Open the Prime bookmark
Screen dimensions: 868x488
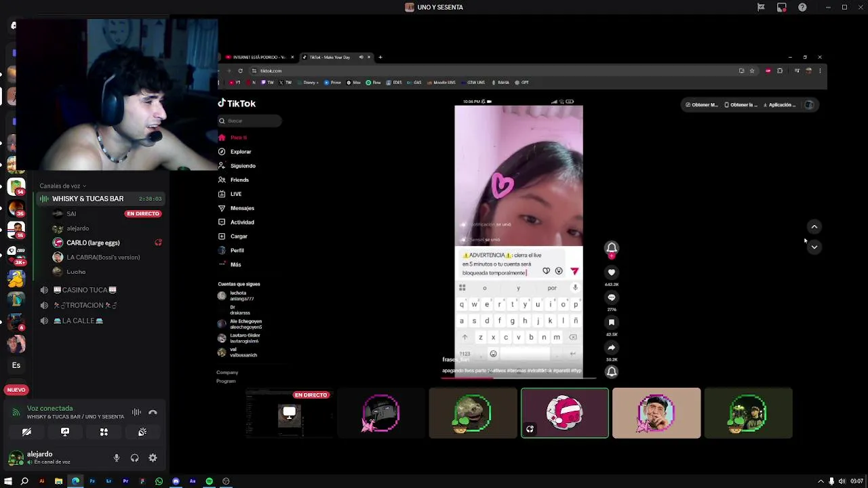click(333, 83)
